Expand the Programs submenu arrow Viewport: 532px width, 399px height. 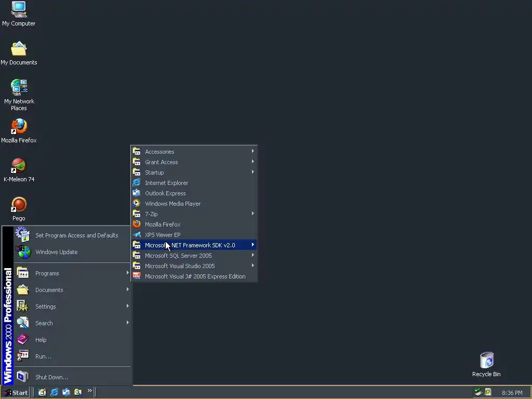(x=128, y=273)
